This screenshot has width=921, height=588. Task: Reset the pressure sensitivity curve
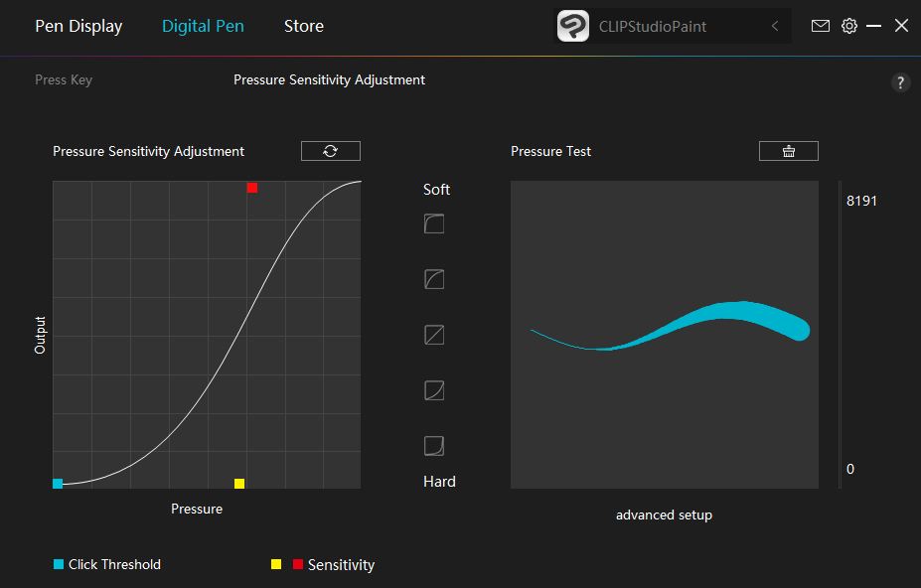(331, 151)
